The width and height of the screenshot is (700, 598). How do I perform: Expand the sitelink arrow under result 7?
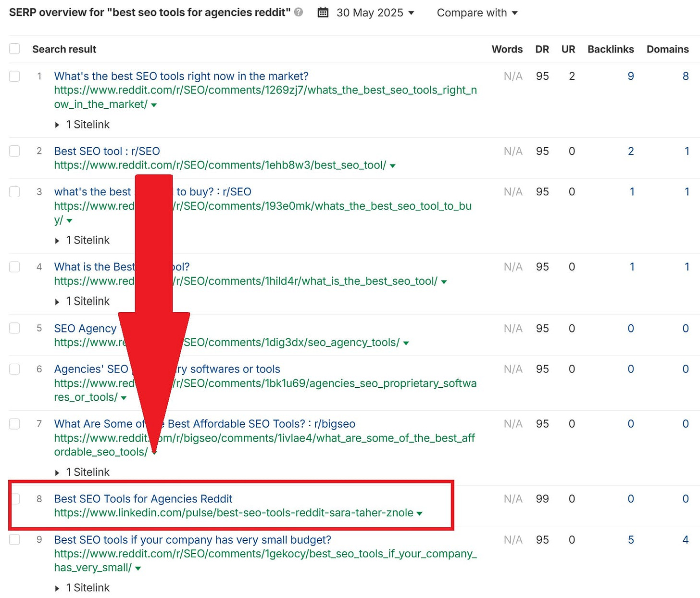point(57,472)
